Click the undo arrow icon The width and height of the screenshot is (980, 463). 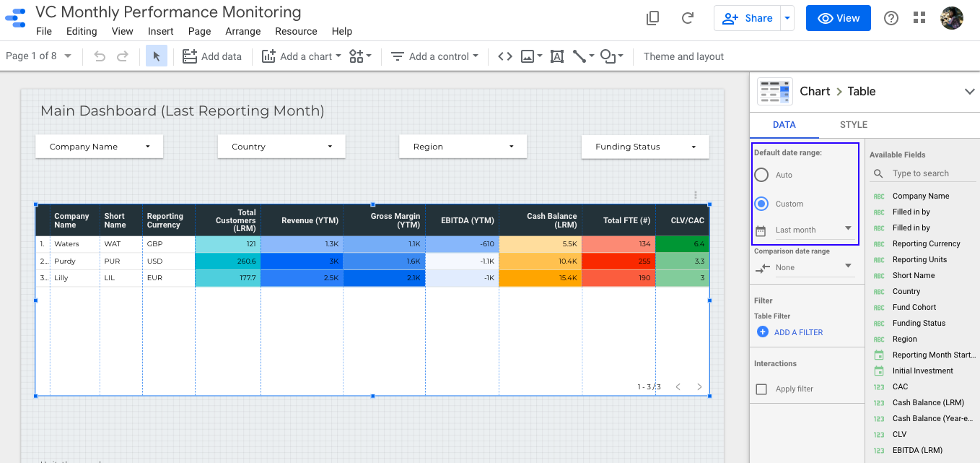(100, 56)
